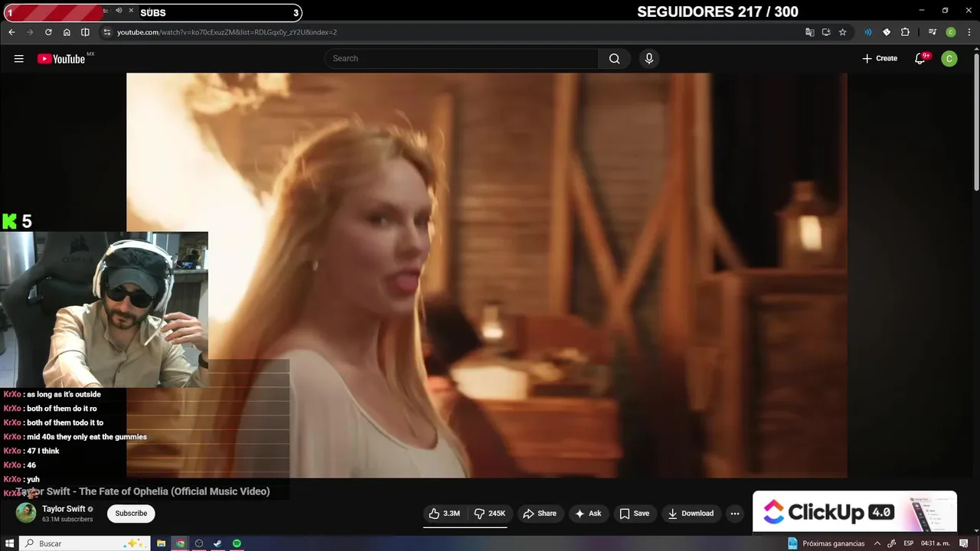Image resolution: width=980 pixels, height=551 pixels.
Task: Open the white tag extension icon
Action: [887, 32]
